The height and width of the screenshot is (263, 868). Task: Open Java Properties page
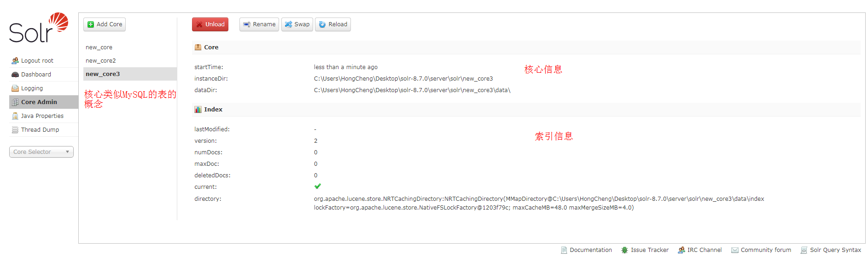44,116
